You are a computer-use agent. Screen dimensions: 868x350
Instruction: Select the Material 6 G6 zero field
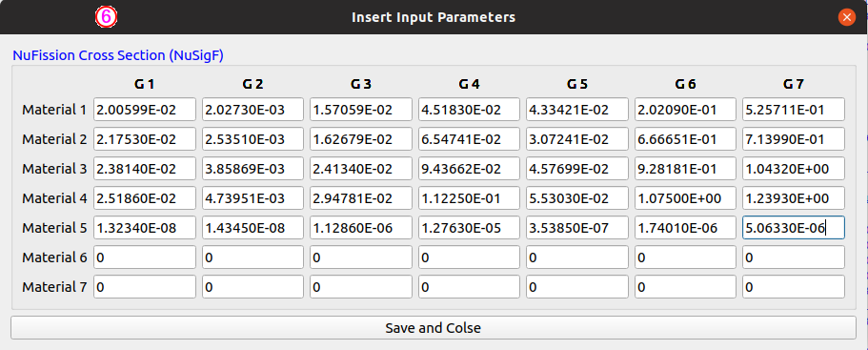coord(685,257)
